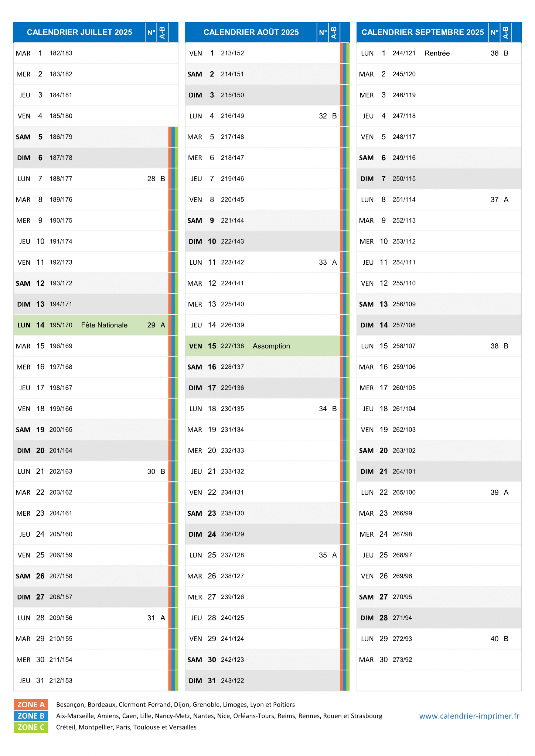Click the ZONE C green legend swatch

tap(31, 727)
